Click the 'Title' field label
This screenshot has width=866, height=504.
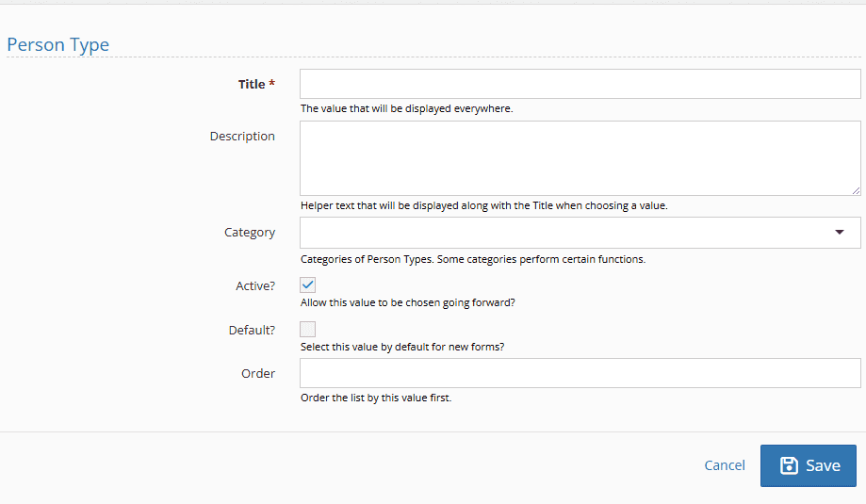(x=252, y=84)
